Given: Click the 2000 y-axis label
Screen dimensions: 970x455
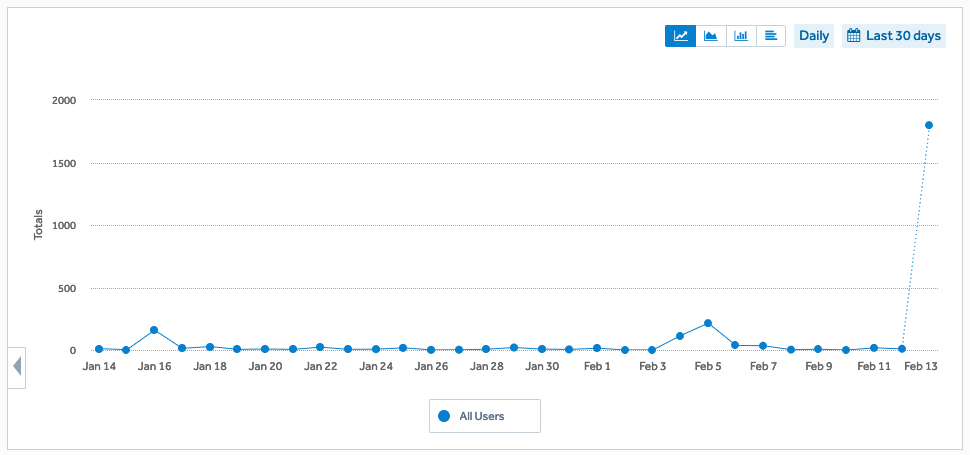Looking at the screenshot, I should click(63, 100).
